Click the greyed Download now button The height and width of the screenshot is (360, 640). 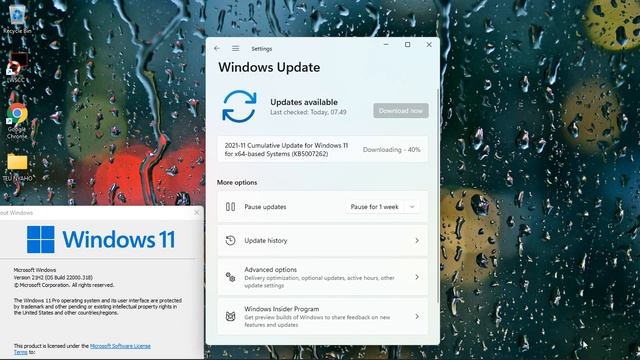point(401,111)
